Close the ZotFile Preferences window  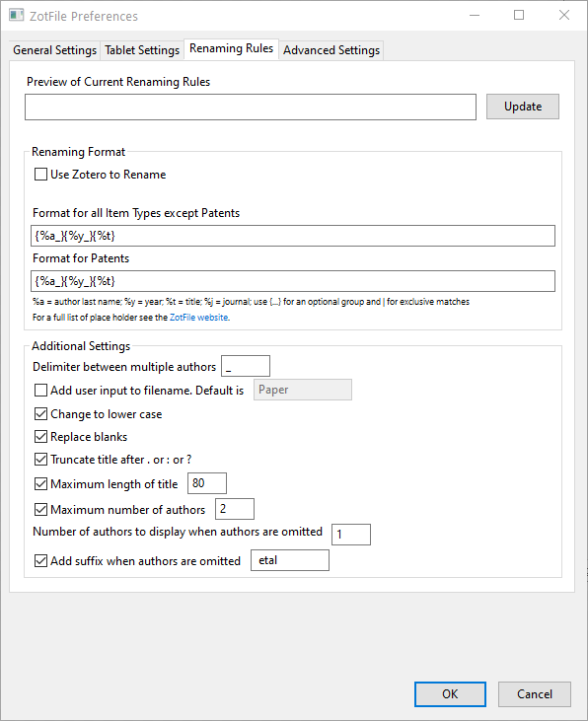[x=564, y=15]
